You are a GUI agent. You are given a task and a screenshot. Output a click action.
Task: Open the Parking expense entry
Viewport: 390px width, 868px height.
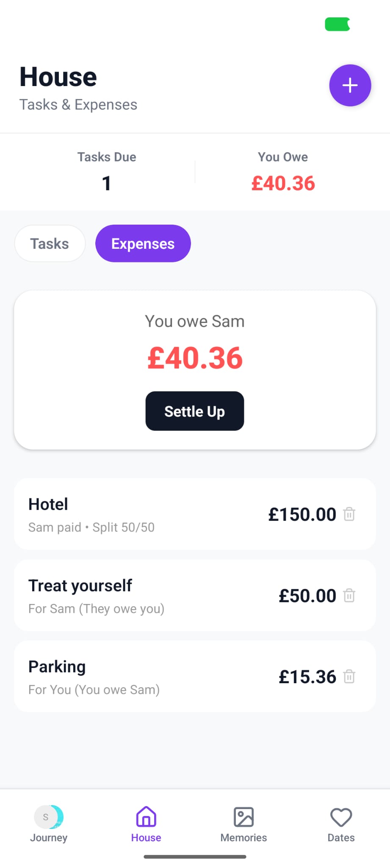click(127, 676)
